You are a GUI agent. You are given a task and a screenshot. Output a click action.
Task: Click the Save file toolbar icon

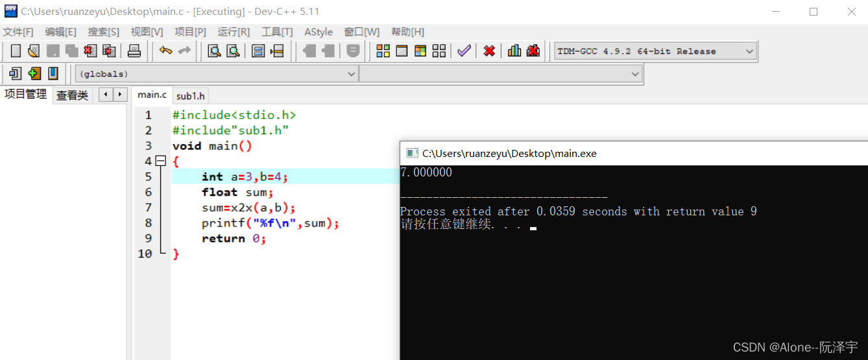[53, 51]
